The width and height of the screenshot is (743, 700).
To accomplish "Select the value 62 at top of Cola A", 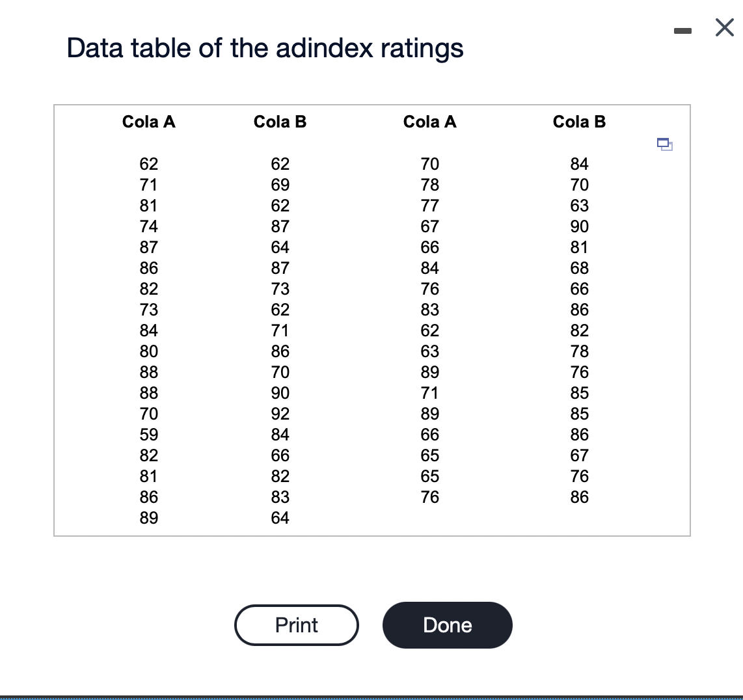I will click(148, 165).
